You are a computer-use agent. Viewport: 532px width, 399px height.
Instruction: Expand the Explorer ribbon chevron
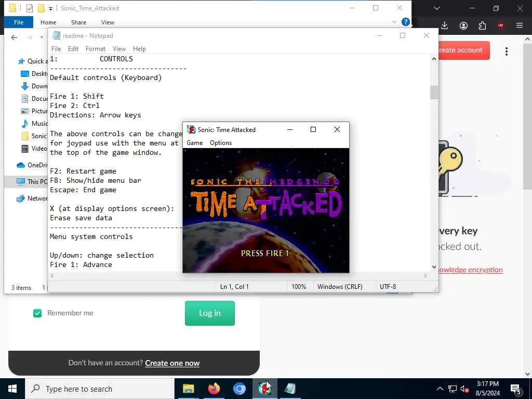click(394, 22)
